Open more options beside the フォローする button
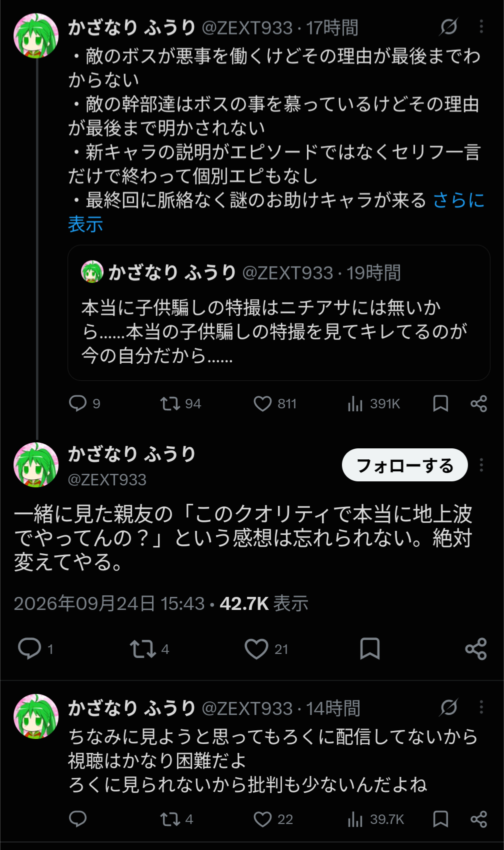The image size is (504, 850). pyautogui.click(x=481, y=465)
